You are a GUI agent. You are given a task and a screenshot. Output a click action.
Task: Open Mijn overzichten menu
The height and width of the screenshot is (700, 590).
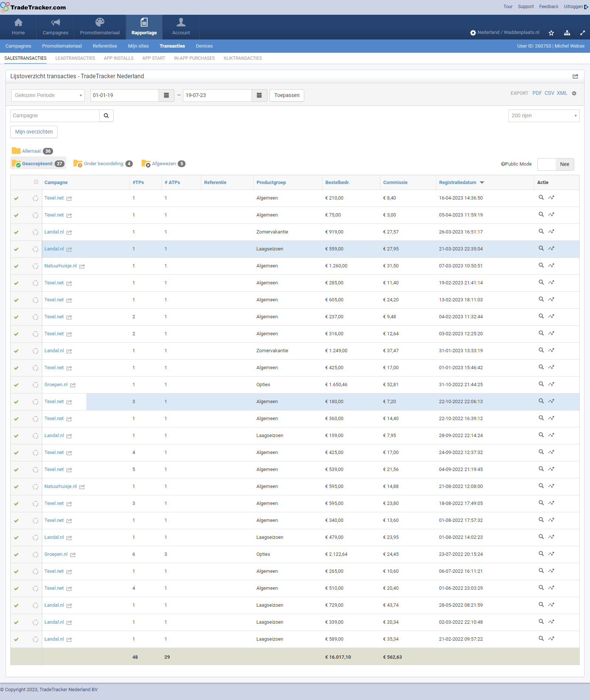coord(34,132)
